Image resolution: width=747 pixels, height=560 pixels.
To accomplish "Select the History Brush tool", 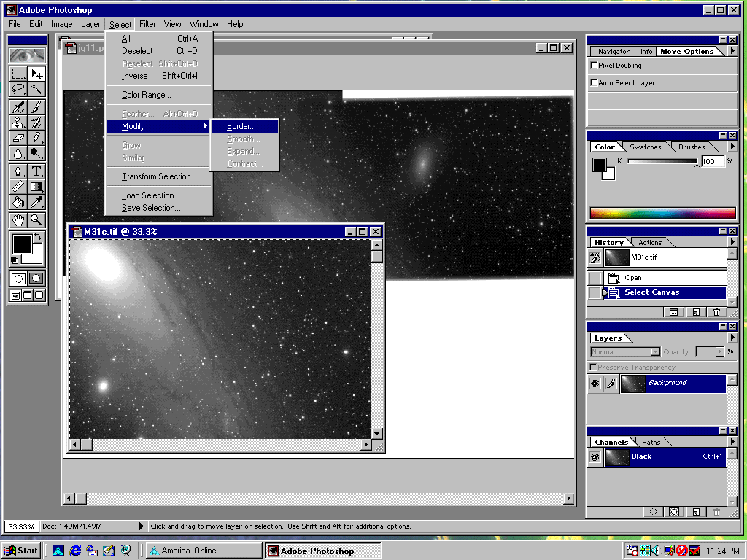I will point(36,122).
